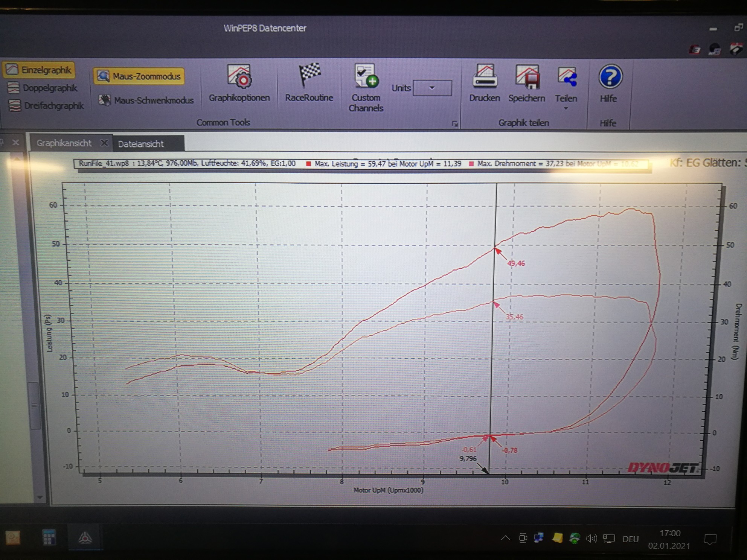Click the speaker volume icon in tray
The width and height of the screenshot is (747, 560).
click(x=591, y=539)
